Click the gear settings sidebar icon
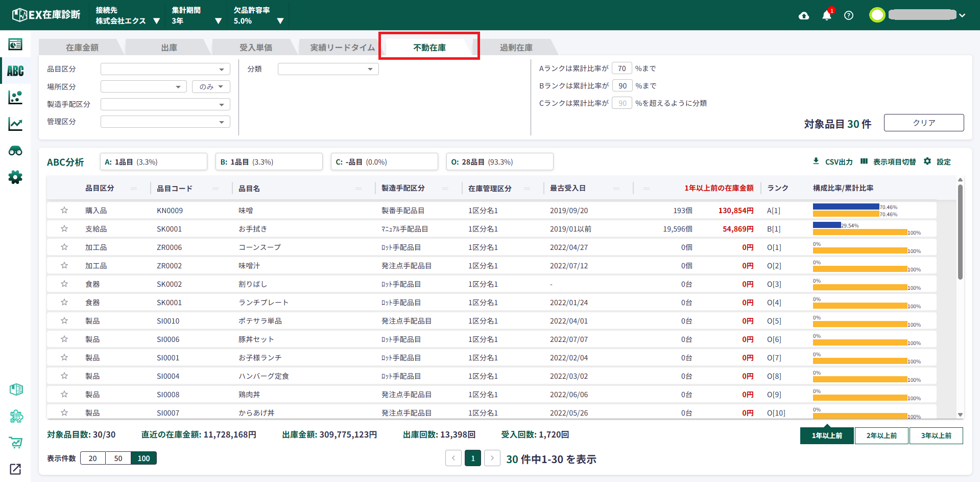This screenshot has height=482, width=980. coord(15,177)
